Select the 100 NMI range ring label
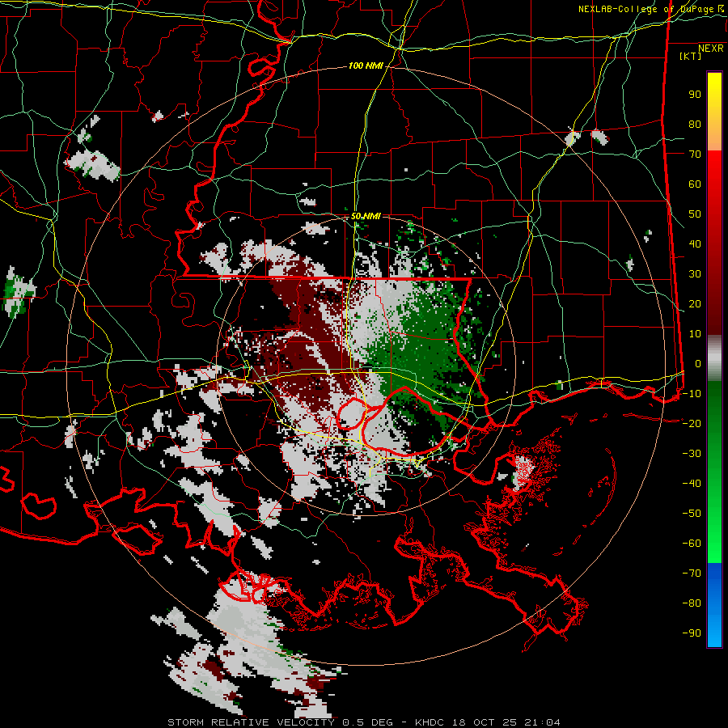 coord(366,66)
